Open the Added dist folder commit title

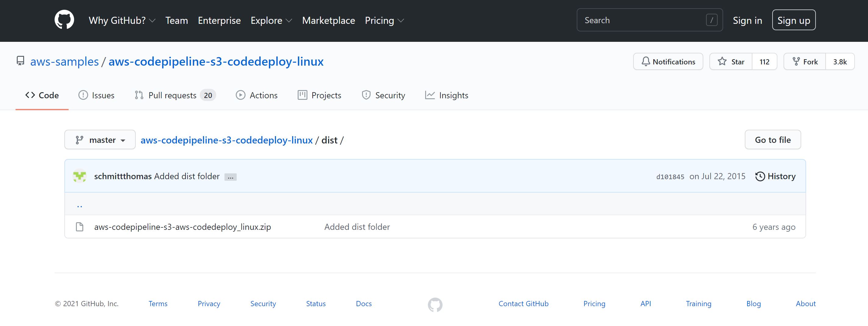tap(187, 176)
